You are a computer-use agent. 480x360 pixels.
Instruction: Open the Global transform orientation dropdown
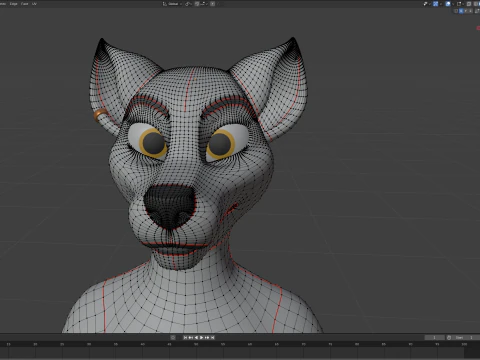click(x=172, y=4)
